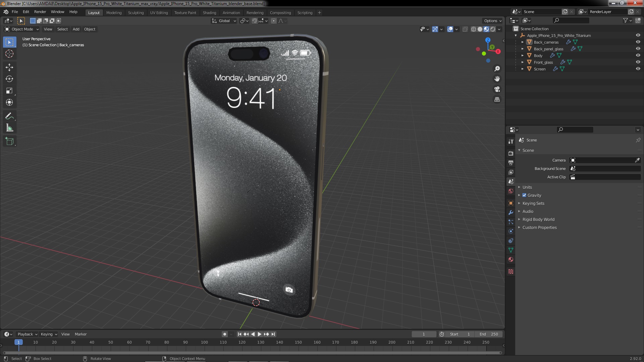Hide Front_glass object with eye icon
The height and width of the screenshot is (362, 644).
click(638, 62)
